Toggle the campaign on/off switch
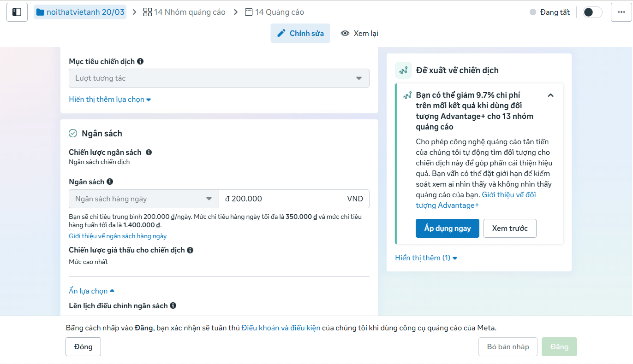Image resolution: width=633 pixels, height=364 pixels. point(592,12)
